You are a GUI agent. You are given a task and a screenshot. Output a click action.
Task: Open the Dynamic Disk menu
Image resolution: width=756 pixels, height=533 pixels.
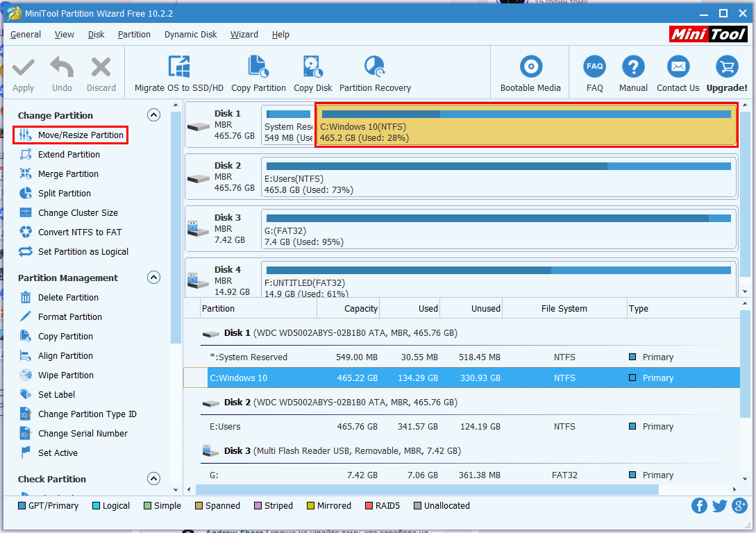[x=190, y=35]
